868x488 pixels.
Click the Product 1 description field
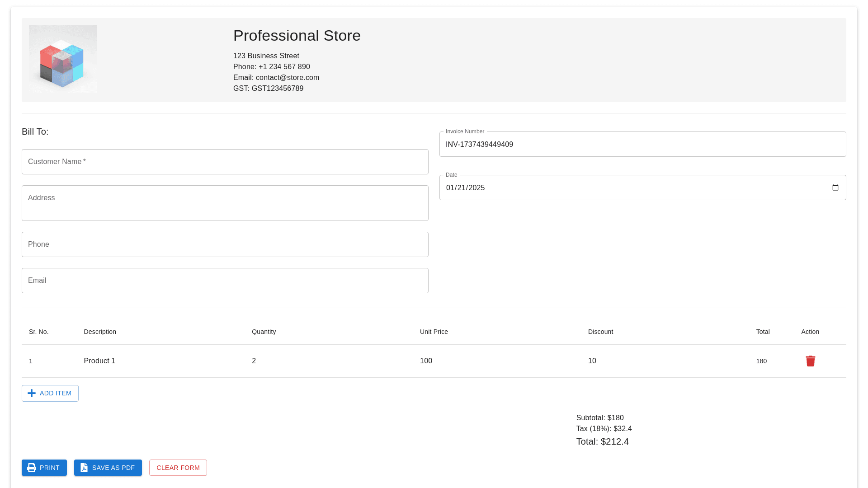coord(160,361)
